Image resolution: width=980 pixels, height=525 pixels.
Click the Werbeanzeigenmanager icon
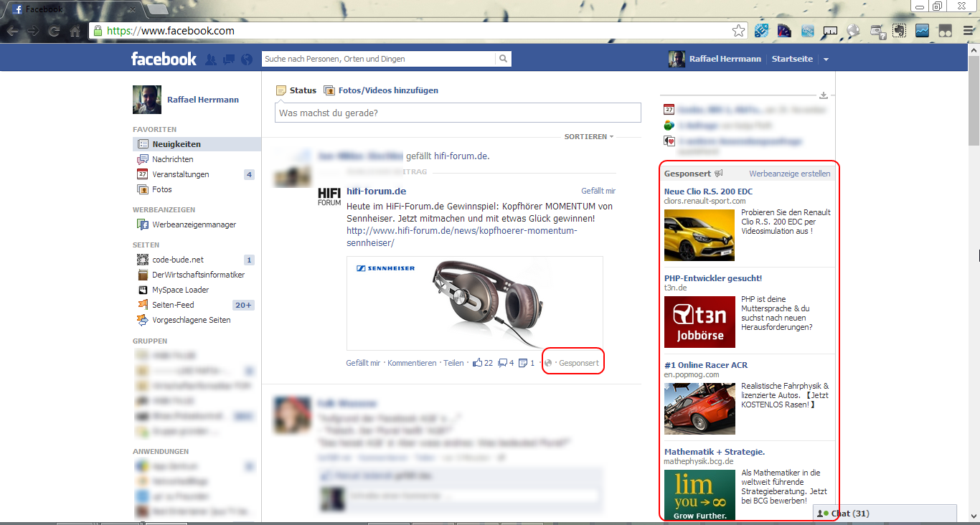pos(142,224)
